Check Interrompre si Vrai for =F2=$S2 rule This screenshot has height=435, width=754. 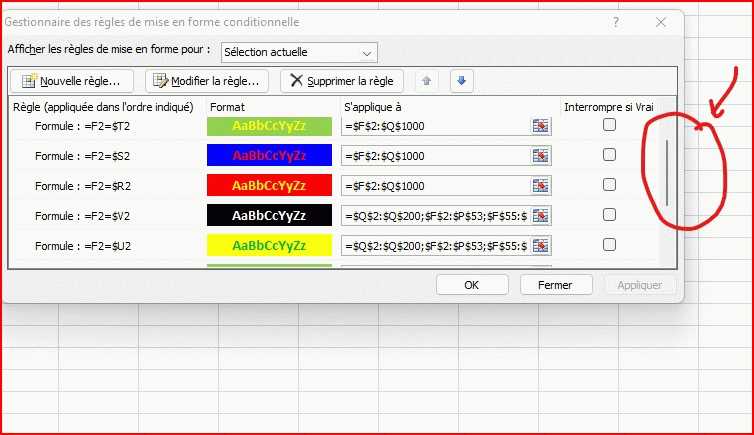click(609, 155)
